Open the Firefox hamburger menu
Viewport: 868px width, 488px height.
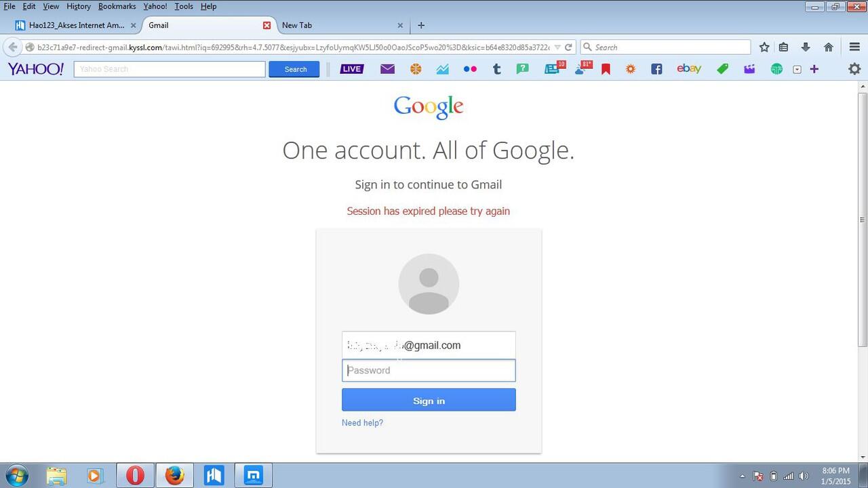854,47
